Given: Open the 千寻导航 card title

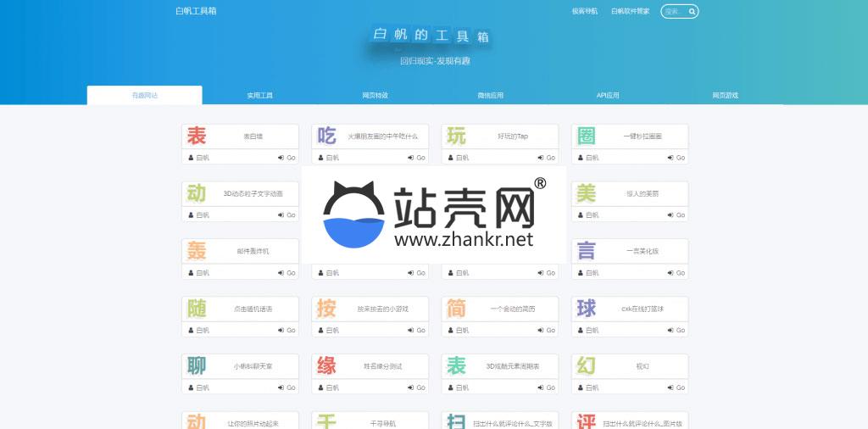Looking at the screenshot, I should click(x=383, y=424).
